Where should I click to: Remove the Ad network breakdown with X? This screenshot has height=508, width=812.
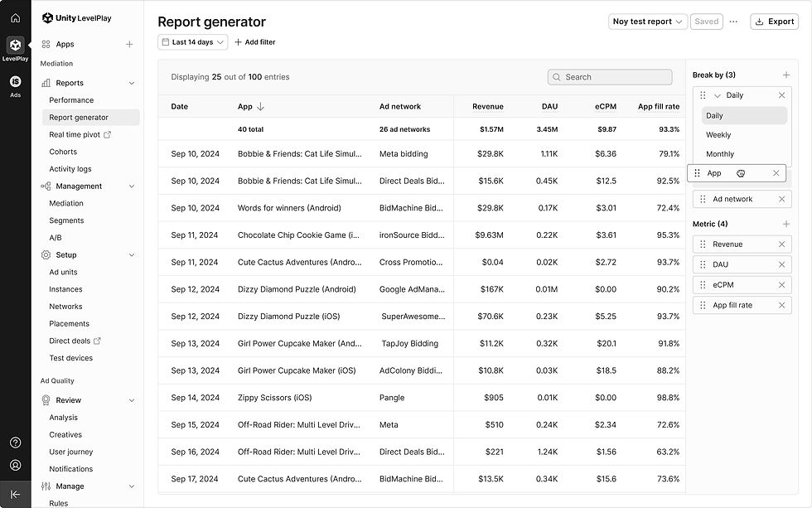coord(782,199)
